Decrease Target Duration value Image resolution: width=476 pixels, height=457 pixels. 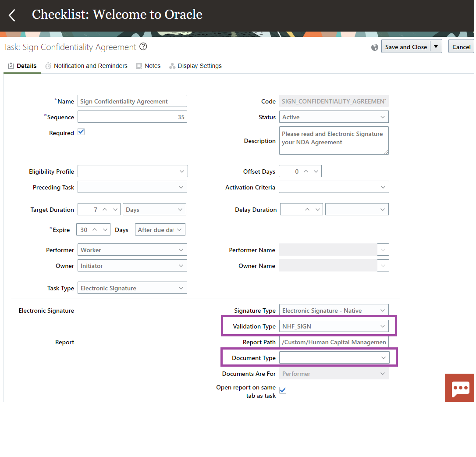click(115, 210)
